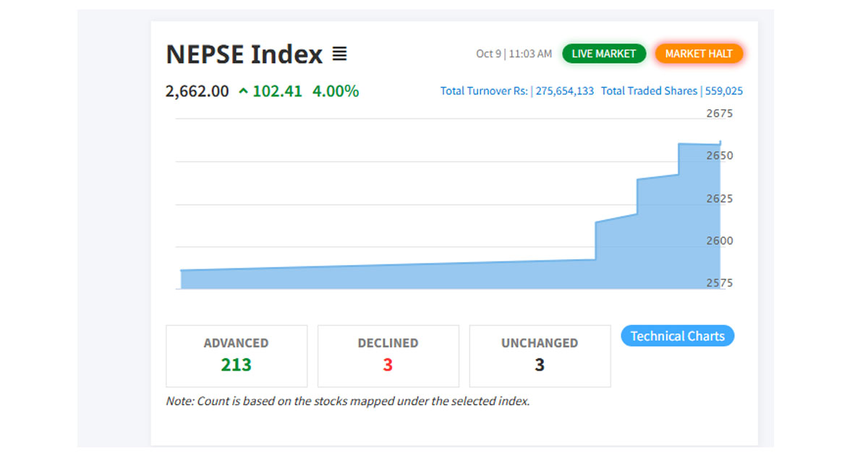
Task: Click the Total Traded Shares label
Action: [649, 91]
